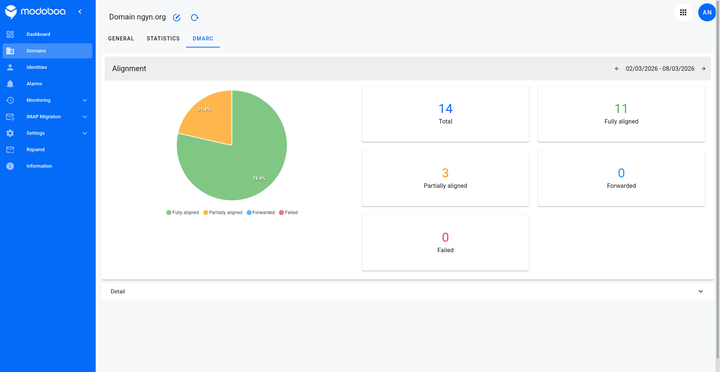Screen dimensions: 720x372
Task: Click the Modoboa logo
Action: point(35,11)
